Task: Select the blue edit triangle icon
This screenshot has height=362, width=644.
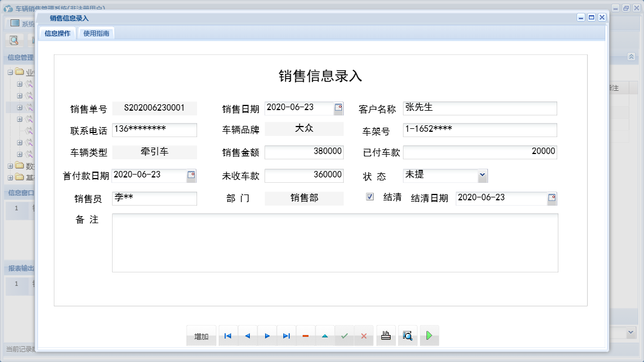Action: click(326, 336)
